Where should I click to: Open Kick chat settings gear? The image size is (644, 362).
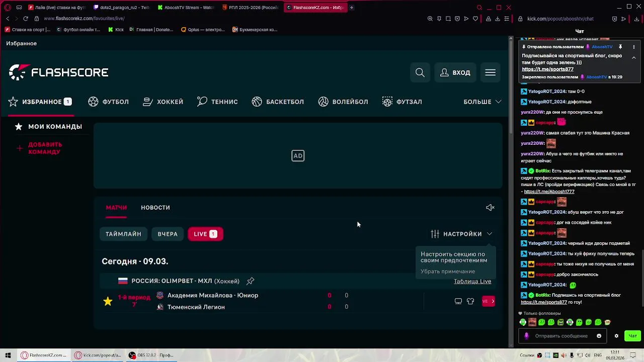(x=616, y=336)
